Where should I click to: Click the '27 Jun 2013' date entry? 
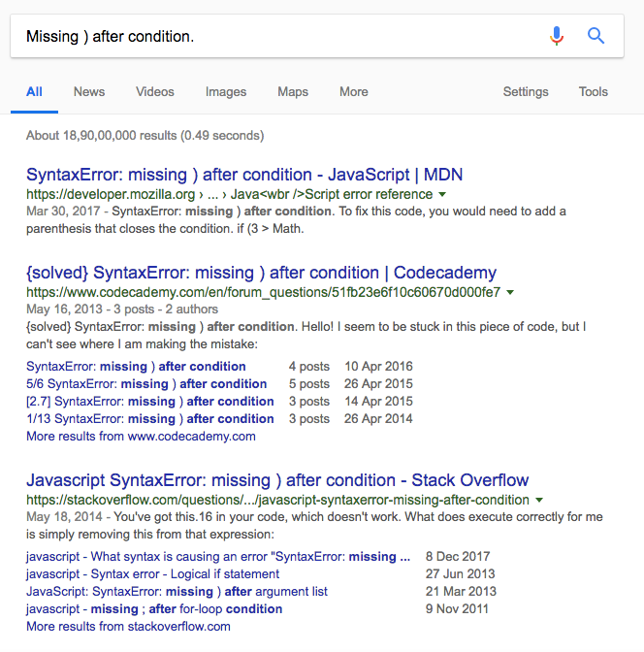(x=461, y=574)
